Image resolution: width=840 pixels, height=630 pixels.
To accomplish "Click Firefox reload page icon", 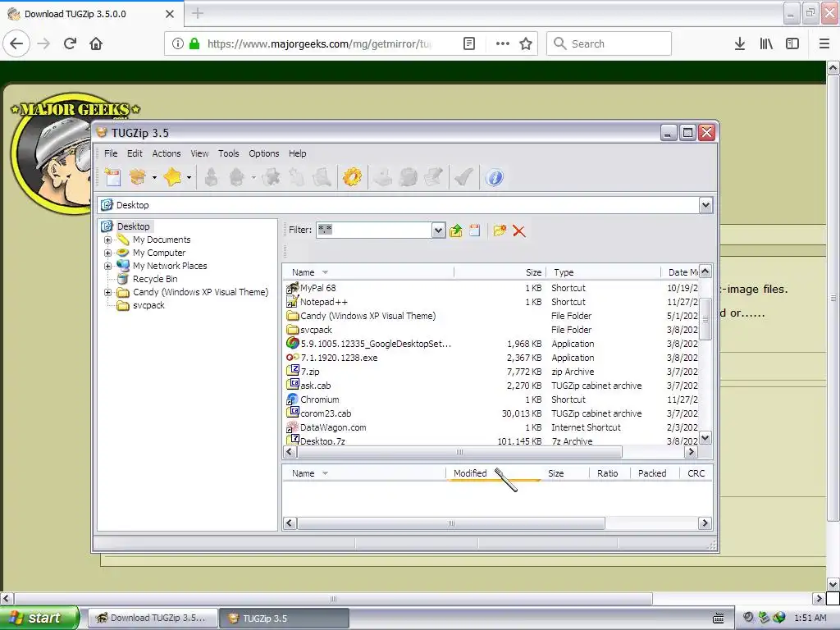I will [x=71, y=43].
